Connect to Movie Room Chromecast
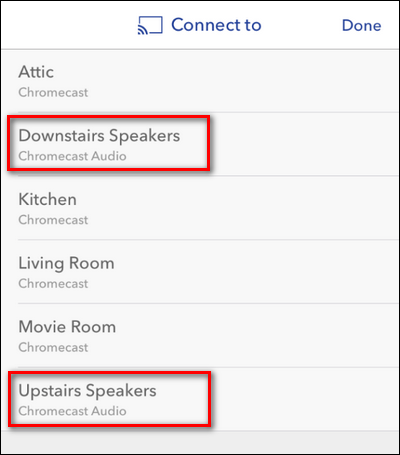The image size is (400, 455). pos(200,335)
